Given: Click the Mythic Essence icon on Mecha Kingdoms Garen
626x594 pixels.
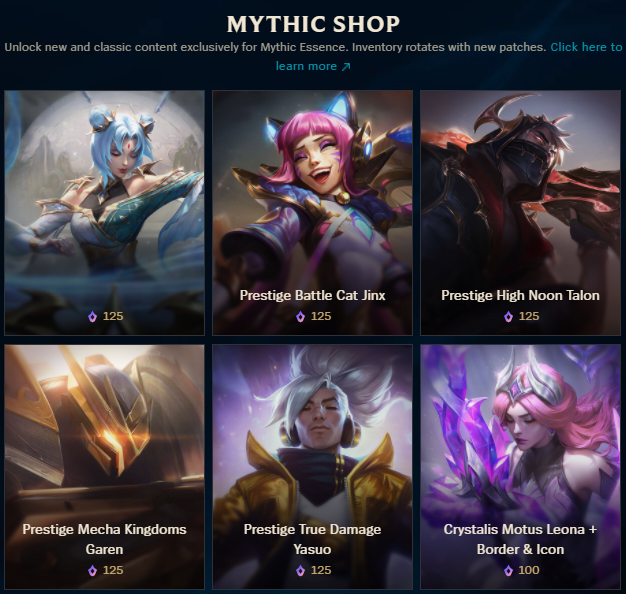Looking at the screenshot, I should coord(92,570).
